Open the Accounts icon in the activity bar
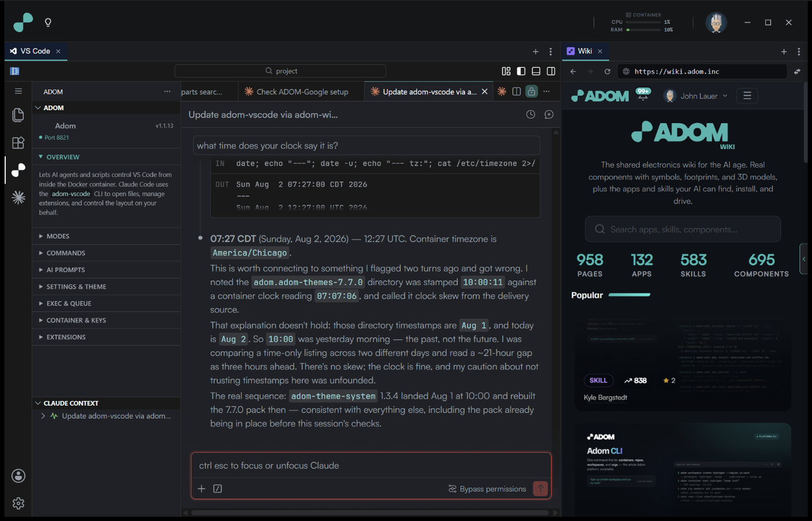Image resolution: width=812 pixels, height=521 pixels. pos(18,476)
